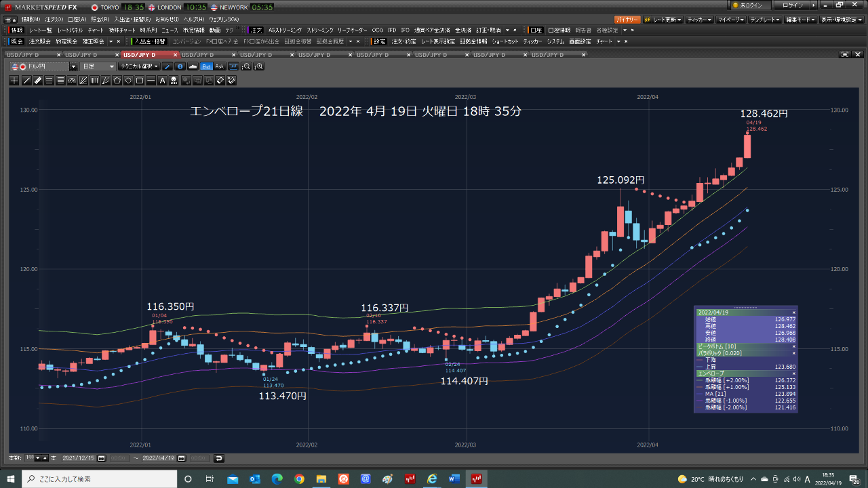Choose the rectangle shape drawing tool
The height and width of the screenshot is (488, 868).
pyautogui.click(x=140, y=81)
